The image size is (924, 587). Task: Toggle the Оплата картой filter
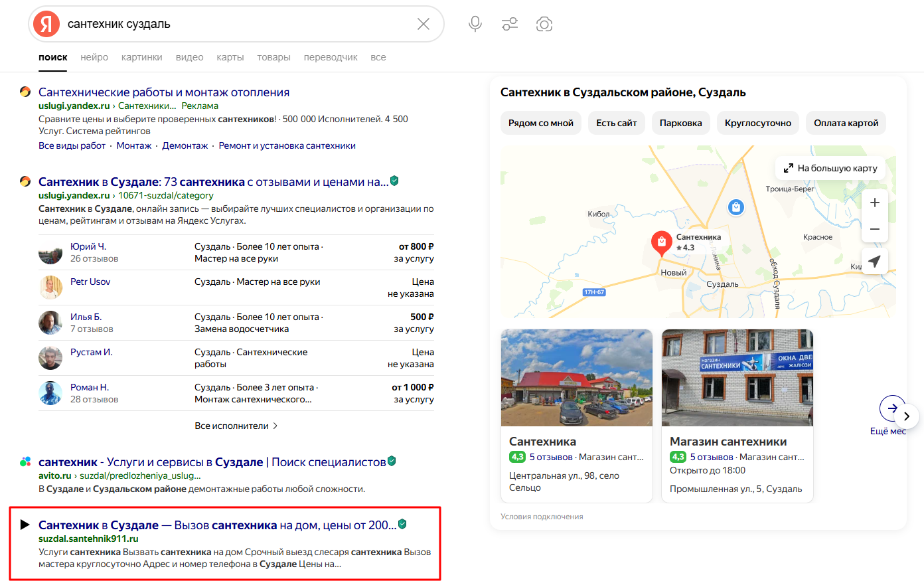coord(846,123)
